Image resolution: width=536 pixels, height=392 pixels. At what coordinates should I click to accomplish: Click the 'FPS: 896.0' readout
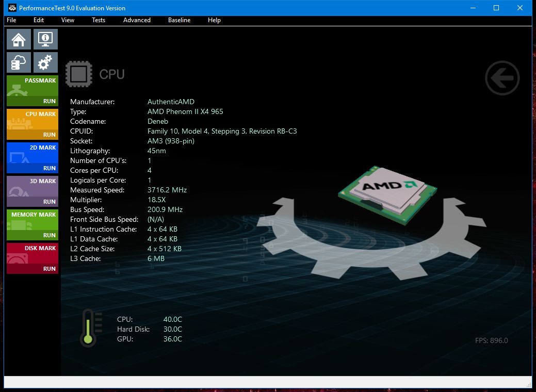492,341
